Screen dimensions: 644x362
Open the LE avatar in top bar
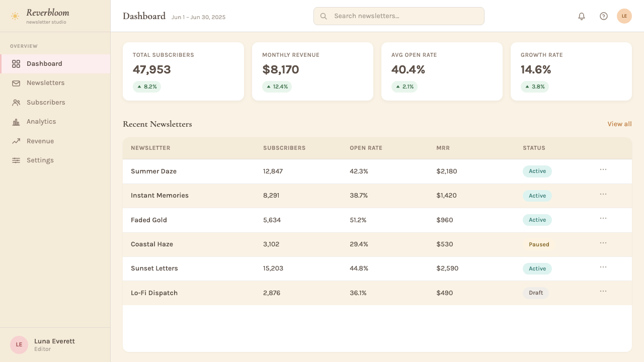tap(624, 16)
